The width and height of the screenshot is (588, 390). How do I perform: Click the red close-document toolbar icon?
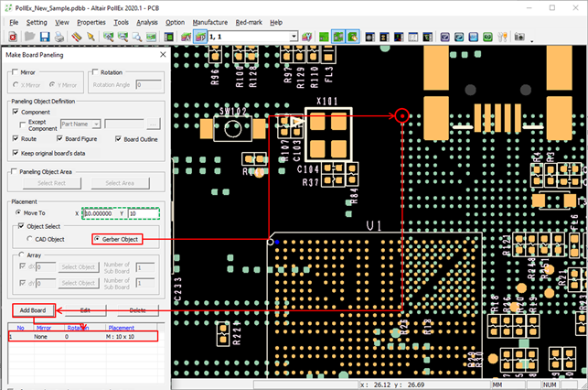pyautogui.click(x=13, y=38)
